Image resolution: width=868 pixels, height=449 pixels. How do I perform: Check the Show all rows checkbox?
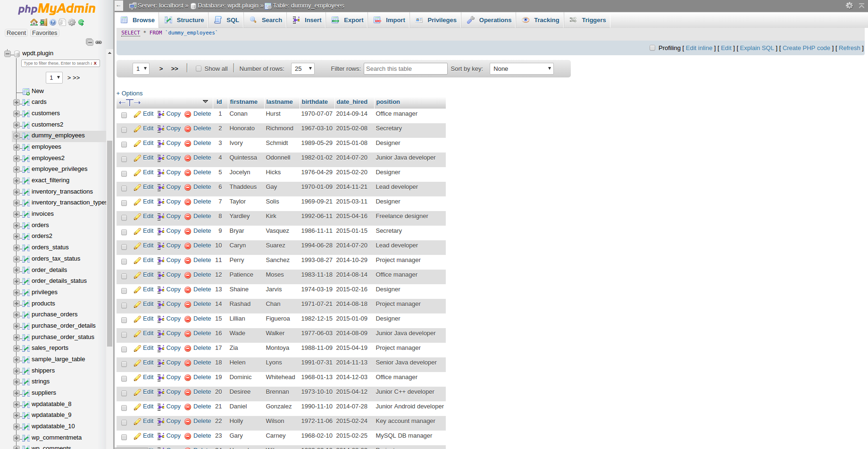point(199,68)
